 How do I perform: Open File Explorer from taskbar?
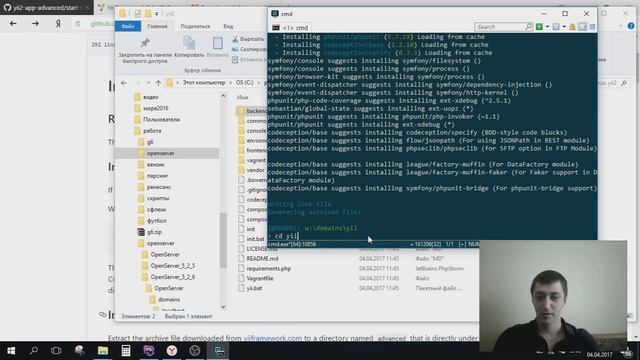103,351
